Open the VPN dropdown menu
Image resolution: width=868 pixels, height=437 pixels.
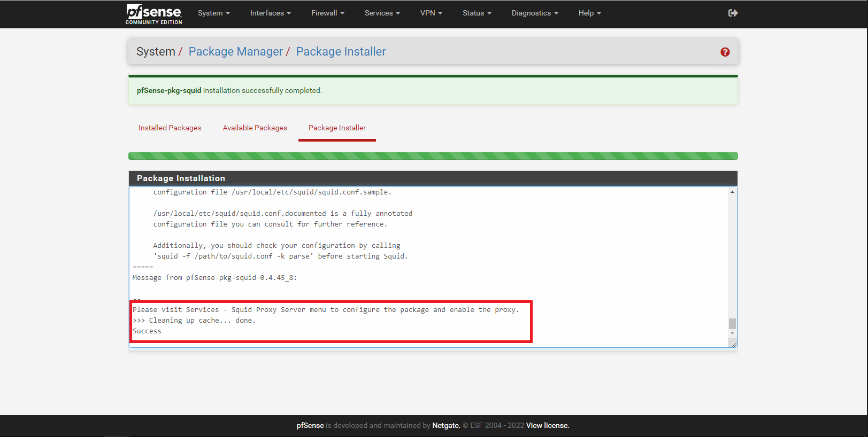coord(431,13)
